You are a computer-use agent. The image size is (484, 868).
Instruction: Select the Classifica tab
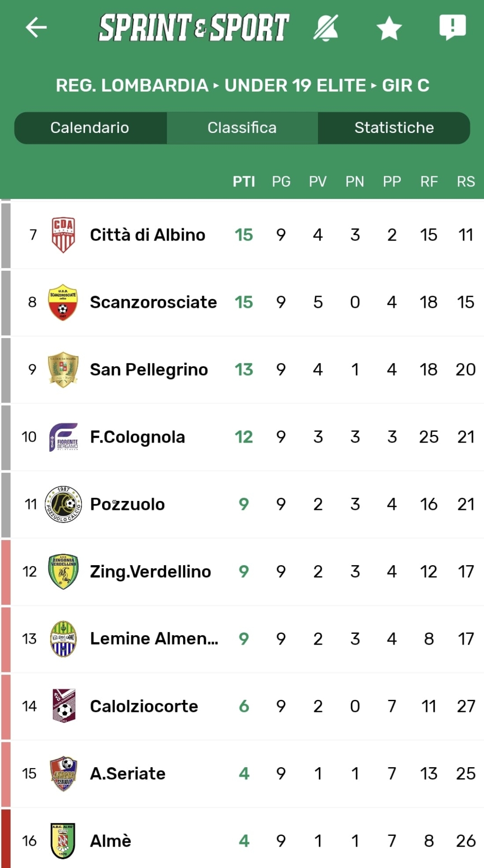(x=242, y=128)
